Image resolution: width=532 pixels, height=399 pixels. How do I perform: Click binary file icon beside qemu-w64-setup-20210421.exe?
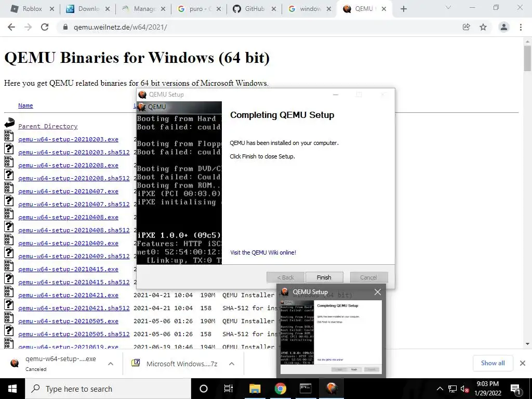tap(9, 292)
